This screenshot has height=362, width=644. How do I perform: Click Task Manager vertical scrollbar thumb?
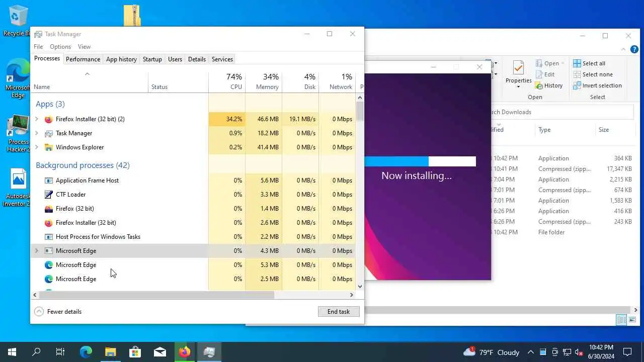tap(360, 111)
